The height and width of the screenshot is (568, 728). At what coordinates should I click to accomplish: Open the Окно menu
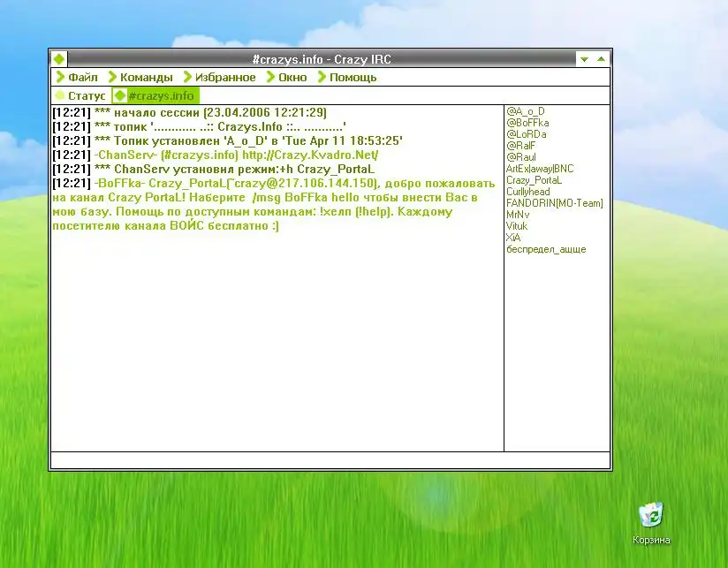coord(292,77)
